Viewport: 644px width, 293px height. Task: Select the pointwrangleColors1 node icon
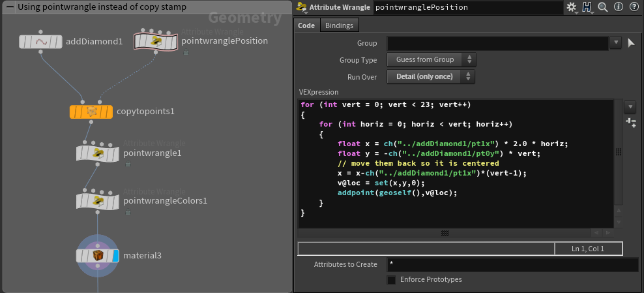click(97, 200)
